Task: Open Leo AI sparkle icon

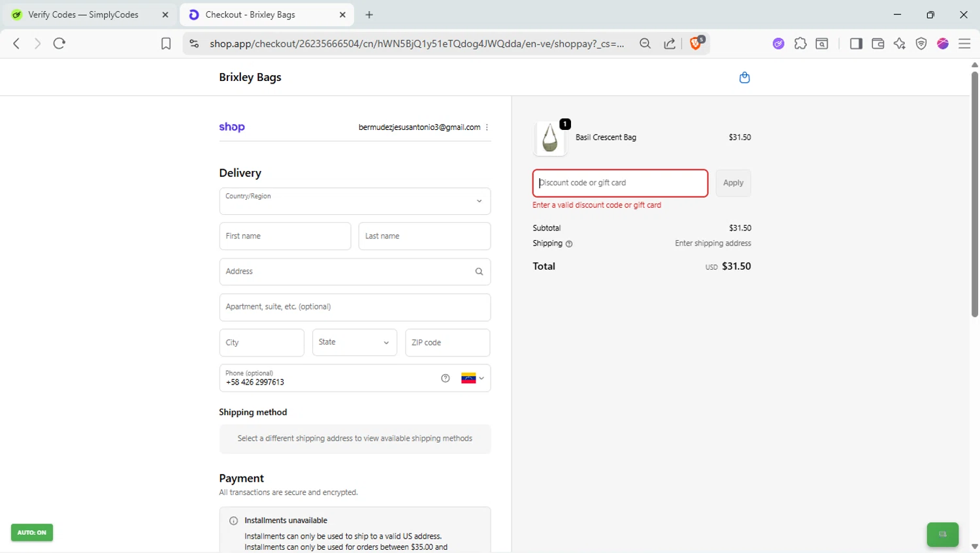Action: [x=900, y=44]
